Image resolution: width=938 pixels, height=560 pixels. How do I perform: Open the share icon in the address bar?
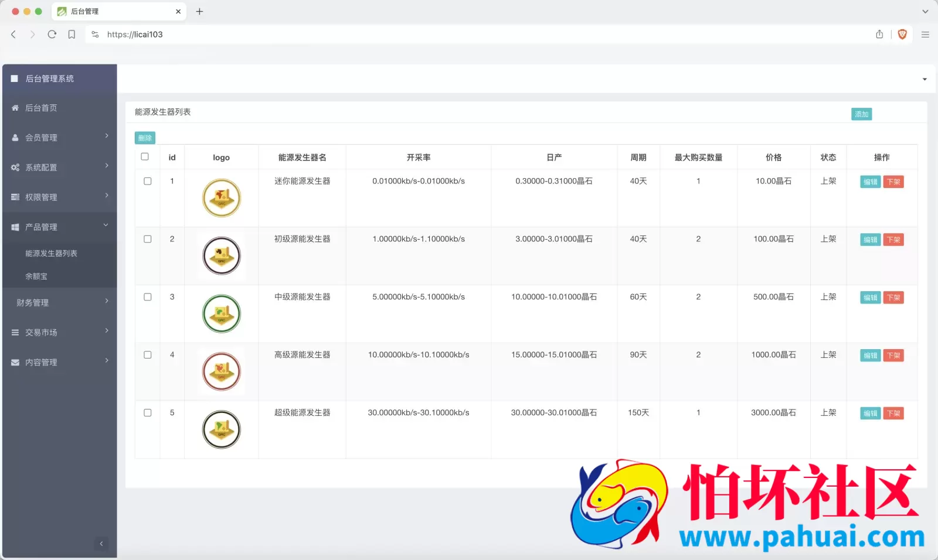coord(879,35)
